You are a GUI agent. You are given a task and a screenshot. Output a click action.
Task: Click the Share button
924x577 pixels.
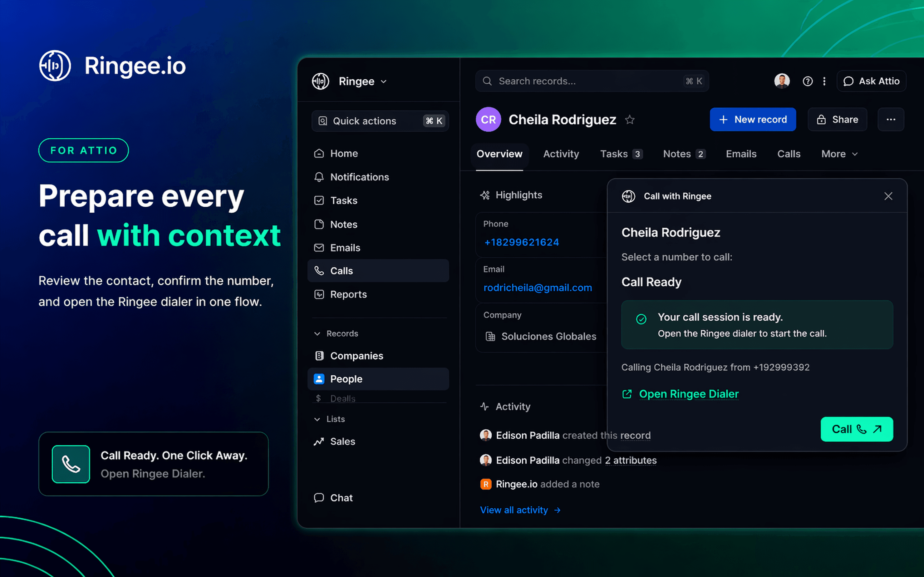838,120
